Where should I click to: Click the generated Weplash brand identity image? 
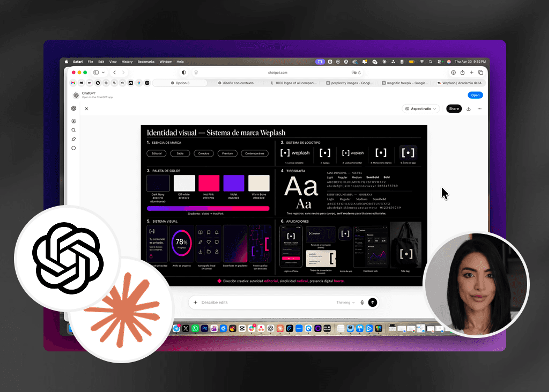(284, 205)
